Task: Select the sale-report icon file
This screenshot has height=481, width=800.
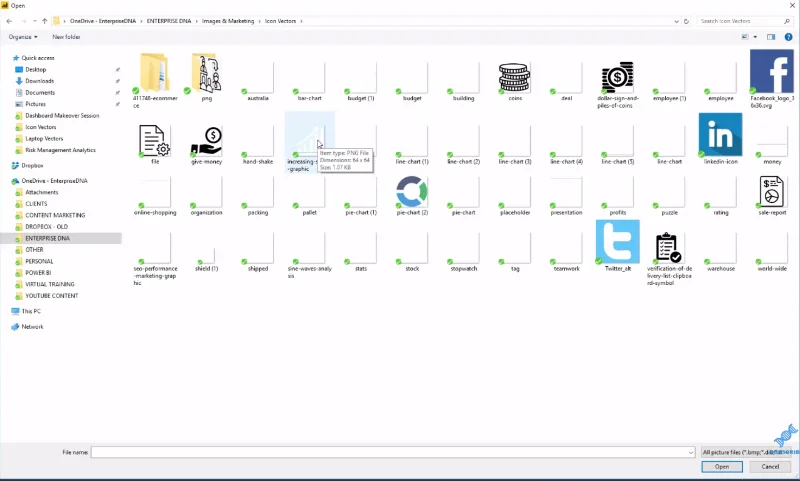Action: click(x=771, y=192)
